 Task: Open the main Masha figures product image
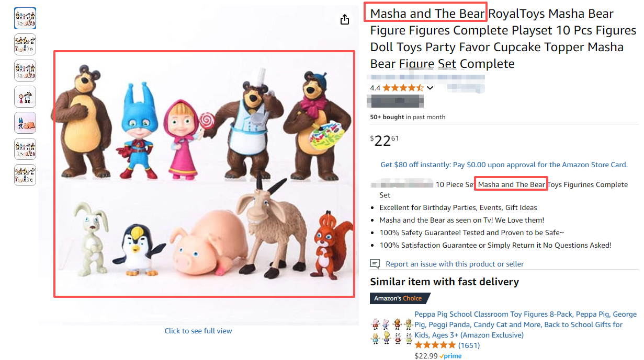pyautogui.click(x=204, y=174)
